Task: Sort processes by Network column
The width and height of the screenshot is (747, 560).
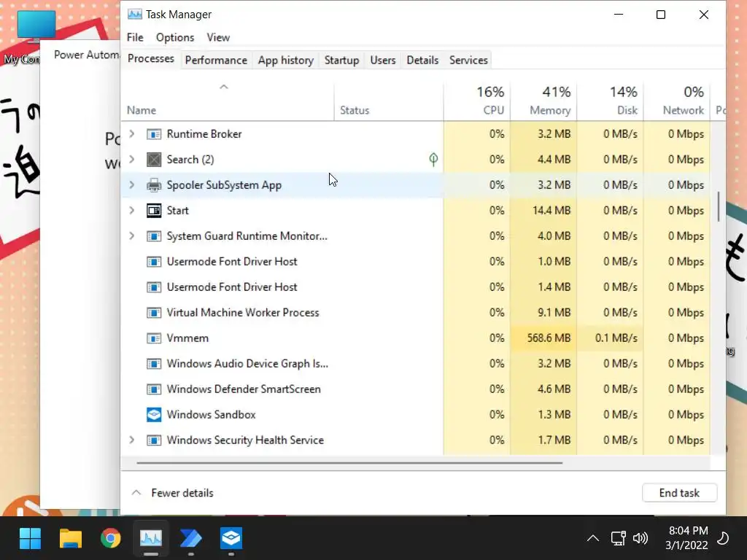Action: [x=677, y=101]
